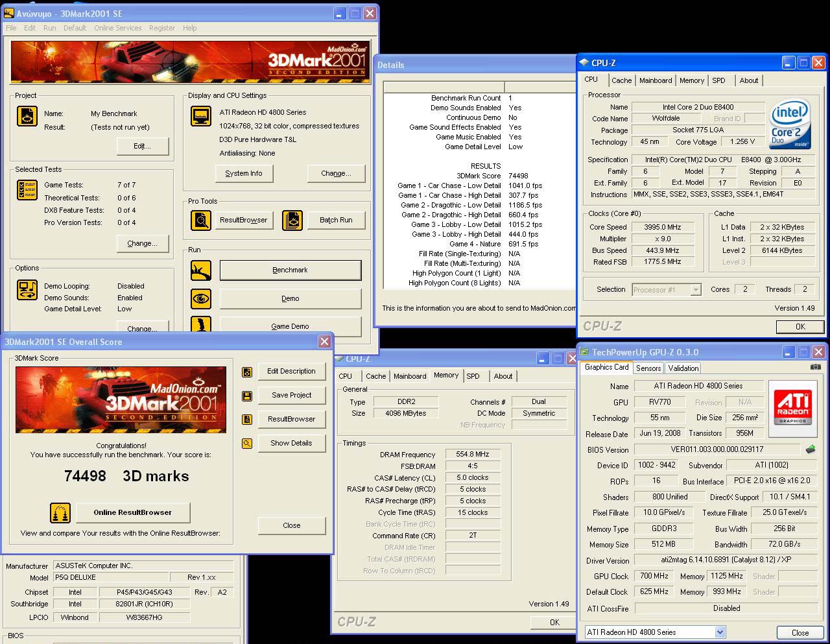This screenshot has width=830, height=644.
Task: Click the Project icon in 3DMark2001
Action: coord(27,116)
